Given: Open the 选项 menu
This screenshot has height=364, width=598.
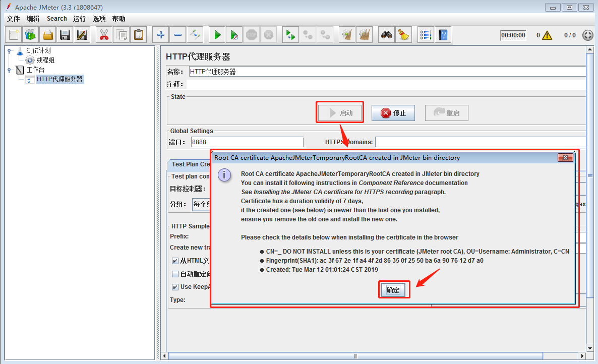Looking at the screenshot, I should point(99,19).
